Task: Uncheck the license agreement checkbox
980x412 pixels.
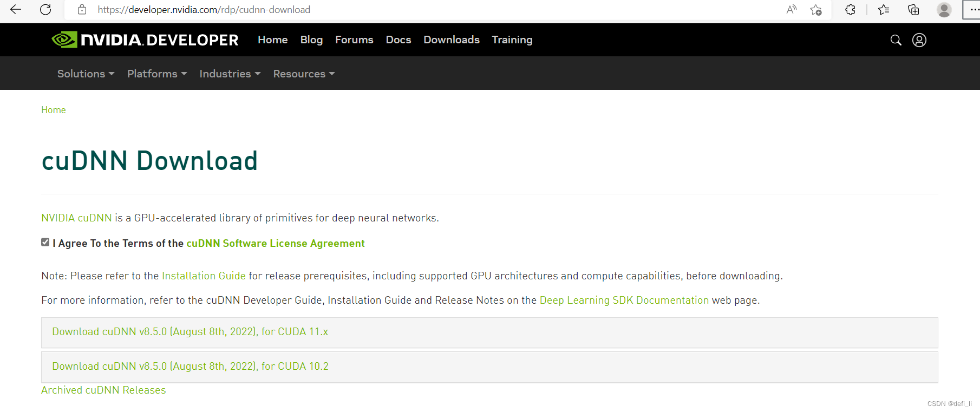Action: click(x=45, y=242)
